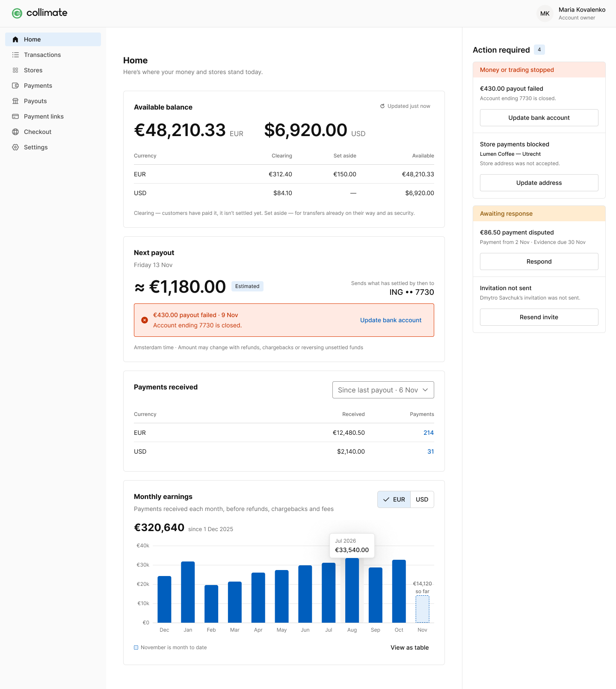Select EUR currency for Monthly earnings

point(394,499)
